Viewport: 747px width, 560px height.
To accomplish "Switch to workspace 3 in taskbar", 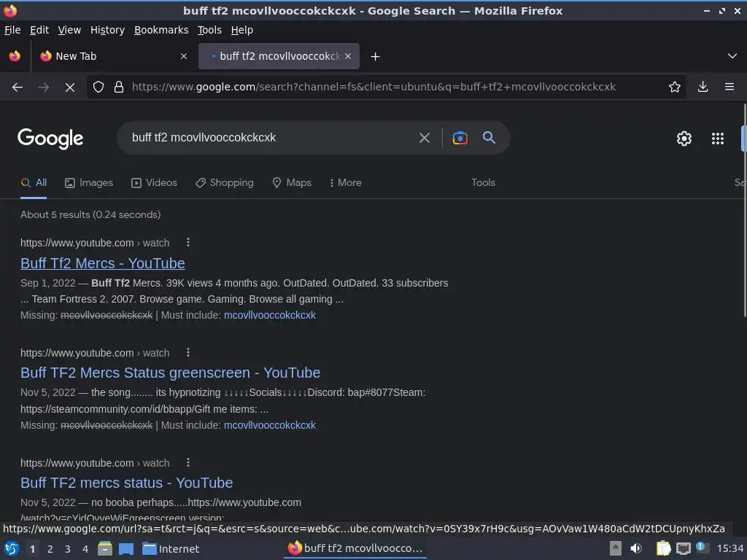I will [68, 549].
